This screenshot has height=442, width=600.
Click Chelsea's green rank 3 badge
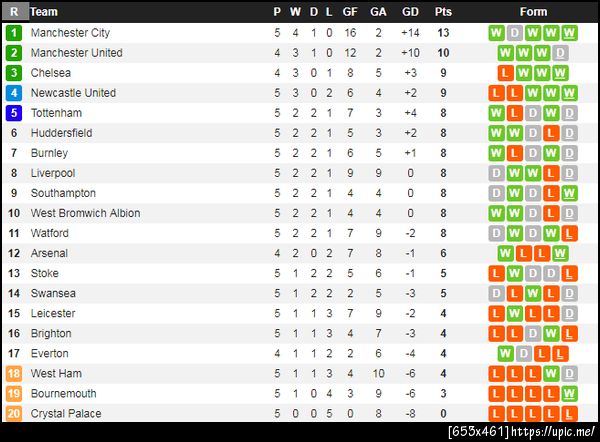point(14,73)
